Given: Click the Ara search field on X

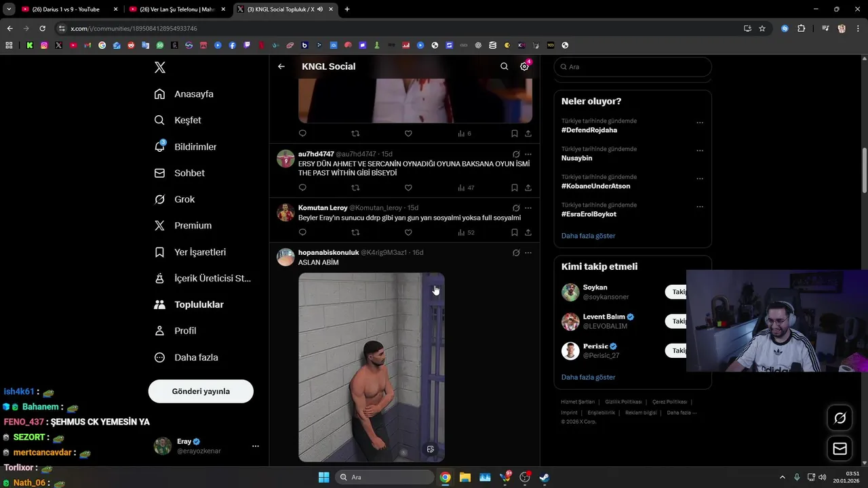Looking at the screenshot, I should click(633, 66).
